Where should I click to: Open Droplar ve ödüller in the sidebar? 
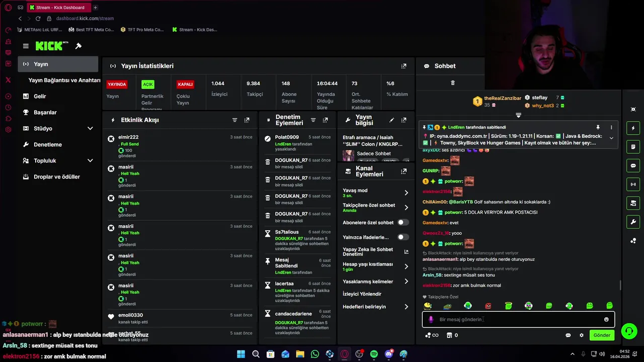57,177
